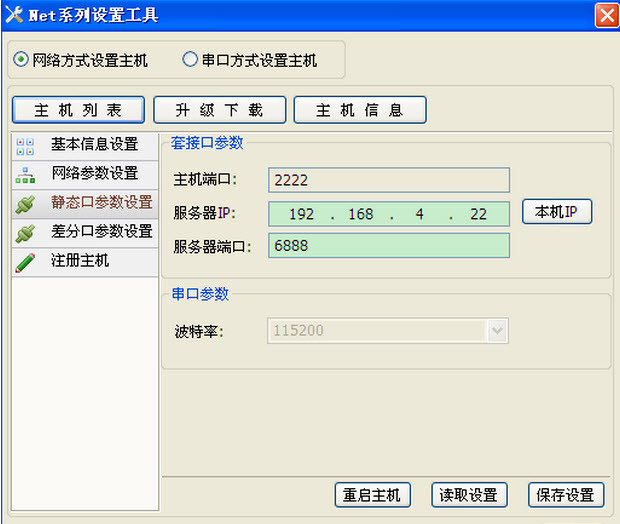
Task: Open 网络参数设置 in sidebar
Action: pos(85,175)
